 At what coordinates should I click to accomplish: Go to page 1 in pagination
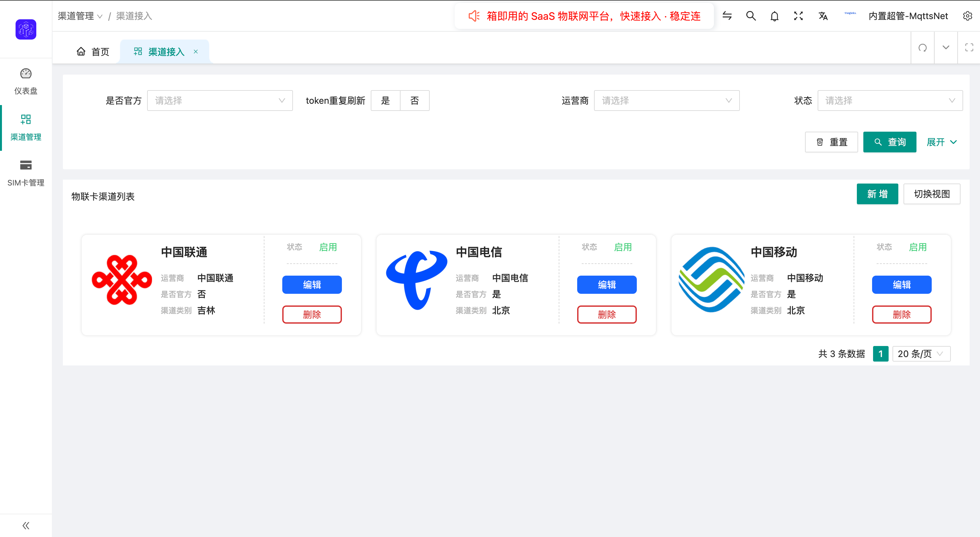coord(880,353)
